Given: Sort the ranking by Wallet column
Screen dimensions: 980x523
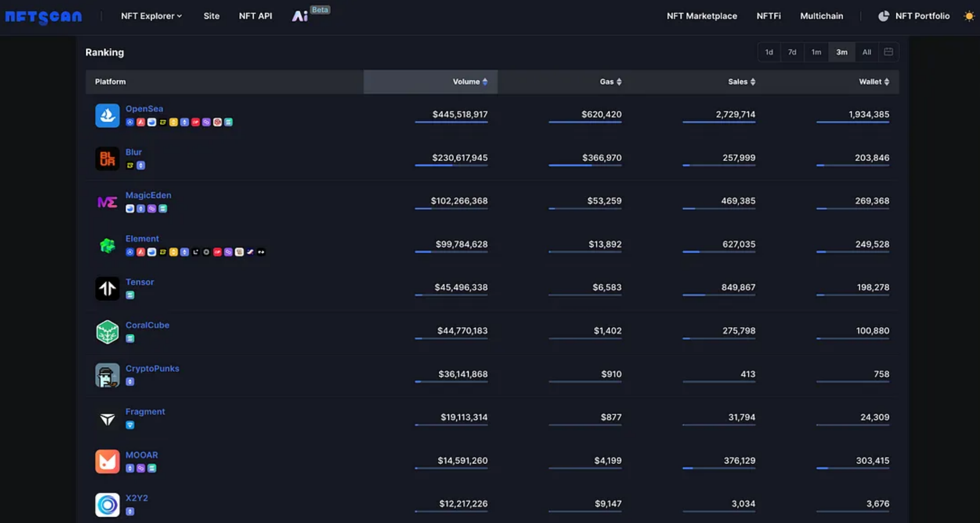Looking at the screenshot, I should tap(874, 82).
